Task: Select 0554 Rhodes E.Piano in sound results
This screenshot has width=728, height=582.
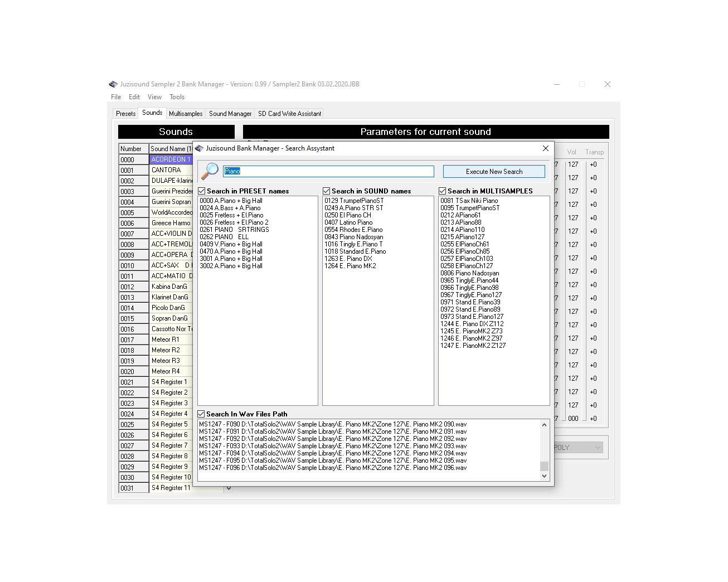Action: (353, 230)
